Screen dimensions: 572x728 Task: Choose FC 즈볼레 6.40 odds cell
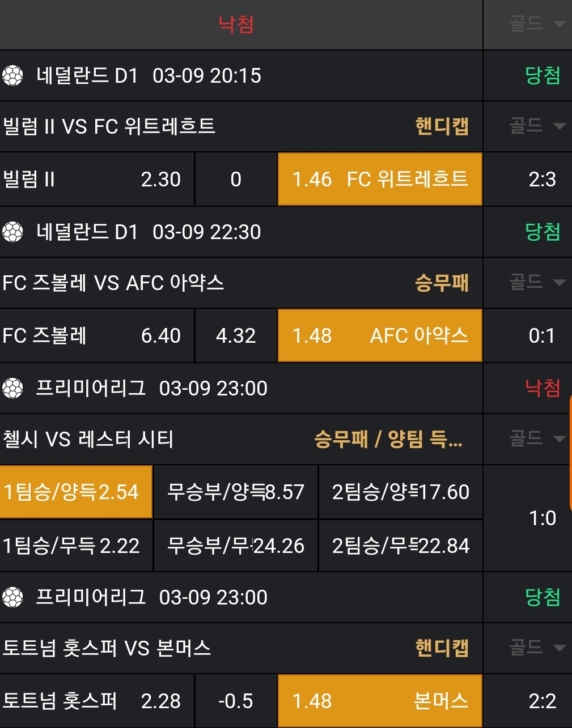point(96,335)
